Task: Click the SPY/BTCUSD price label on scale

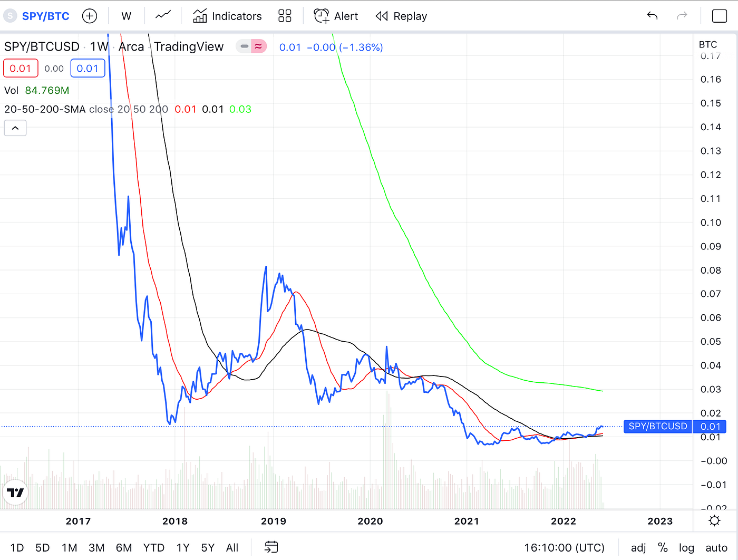Action: [x=658, y=426]
